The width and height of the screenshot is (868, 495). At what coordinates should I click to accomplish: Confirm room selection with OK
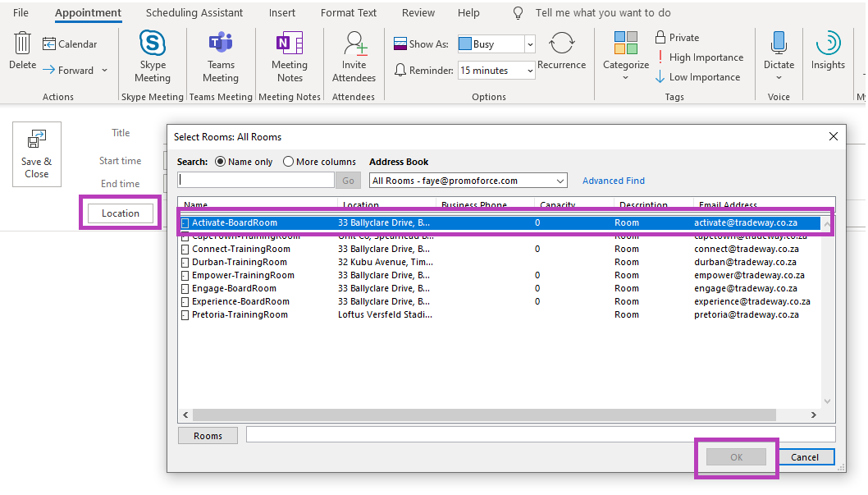(735, 457)
